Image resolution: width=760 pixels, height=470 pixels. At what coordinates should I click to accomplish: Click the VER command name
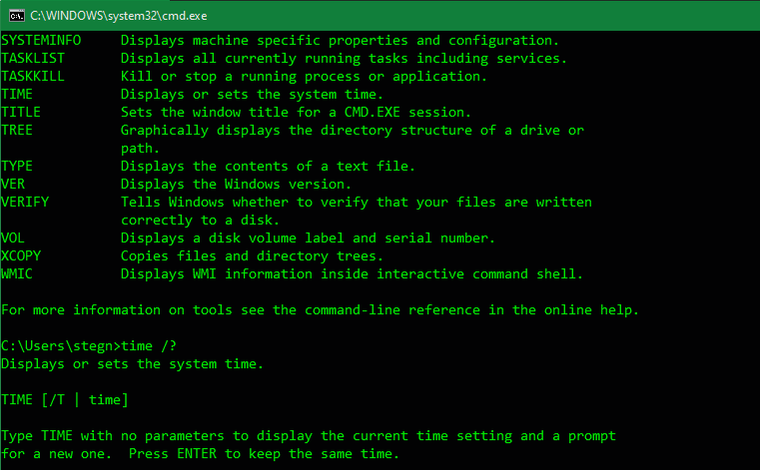click(13, 184)
